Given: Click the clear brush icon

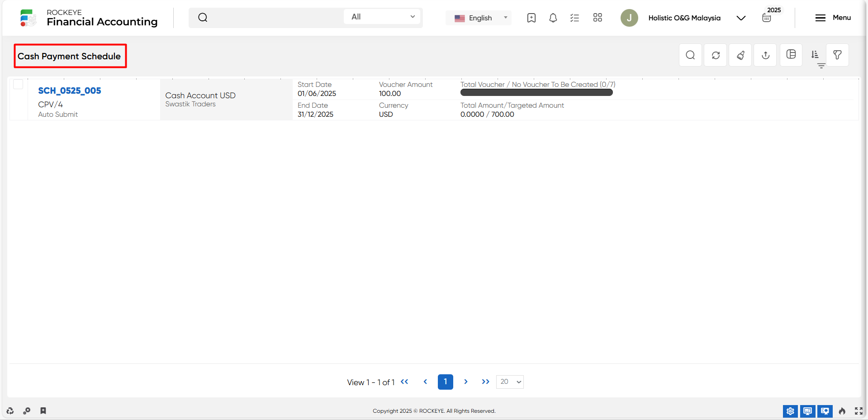Looking at the screenshot, I should click(x=740, y=55).
